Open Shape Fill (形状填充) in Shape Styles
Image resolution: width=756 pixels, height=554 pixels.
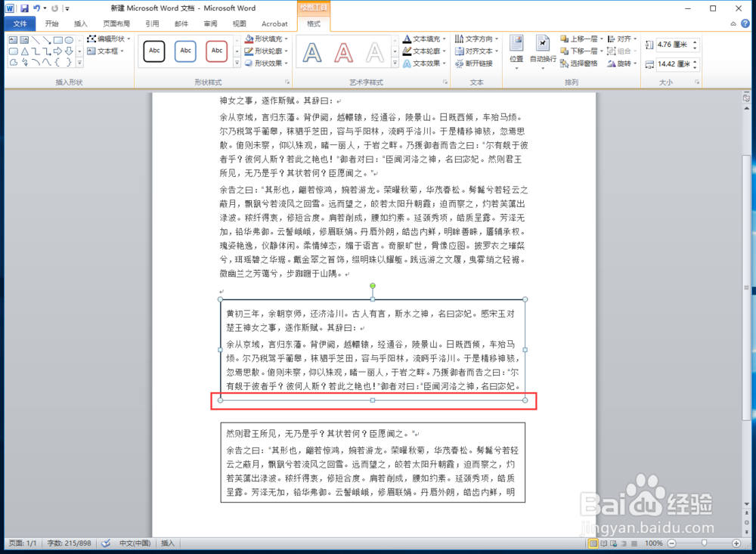268,39
